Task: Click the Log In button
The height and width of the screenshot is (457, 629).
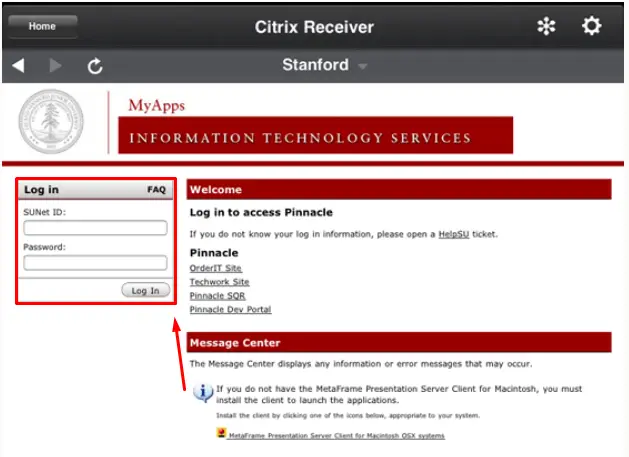Action: point(146,290)
